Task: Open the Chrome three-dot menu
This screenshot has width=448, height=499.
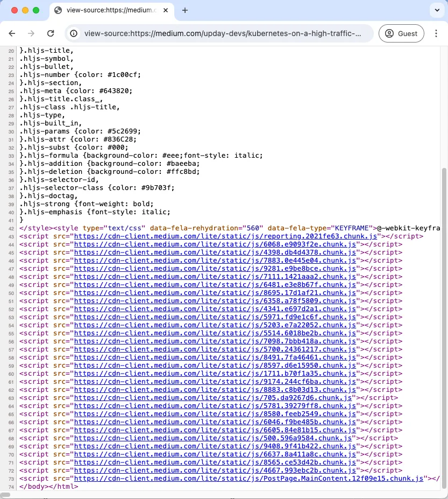Action: (436, 33)
